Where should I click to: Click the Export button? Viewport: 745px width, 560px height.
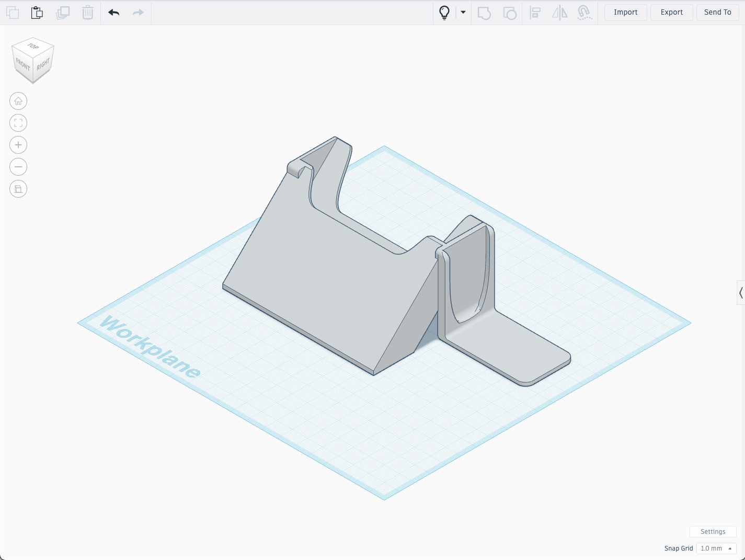(671, 13)
